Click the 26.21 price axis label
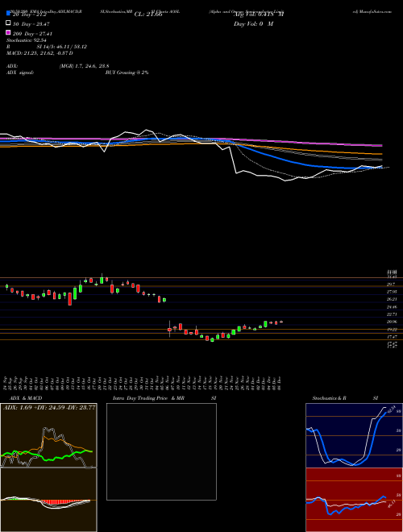403x532 pixels. 392,299
